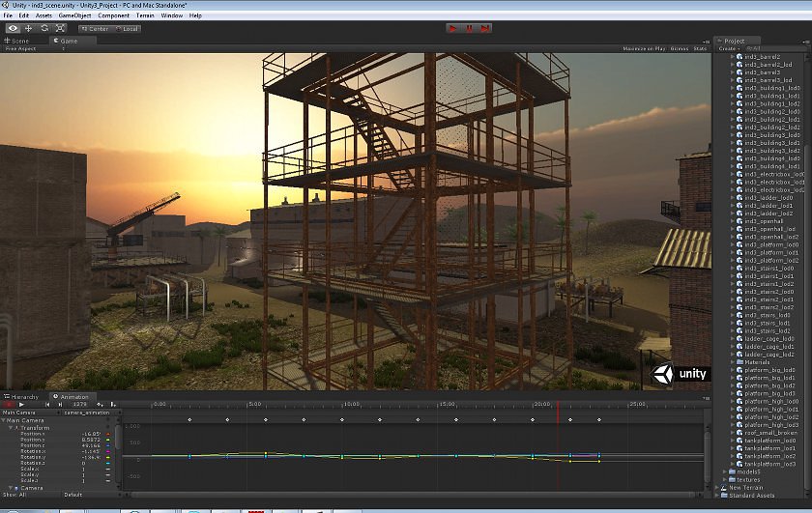Viewport: 812px width, 513px height.
Task: Click the ind3_building1_lod0 prefab icon
Action: 739,88
